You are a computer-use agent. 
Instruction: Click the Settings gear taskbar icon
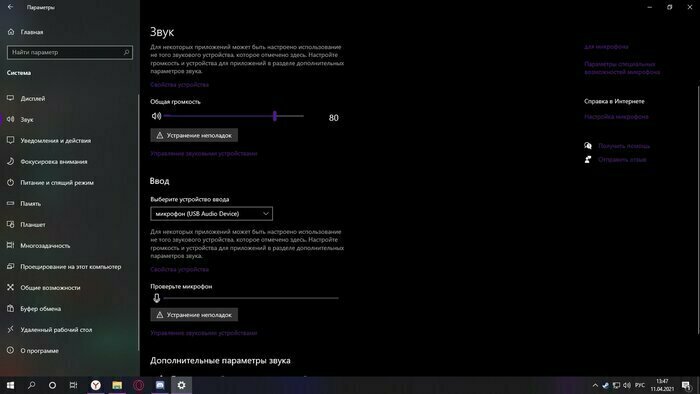coord(181,385)
